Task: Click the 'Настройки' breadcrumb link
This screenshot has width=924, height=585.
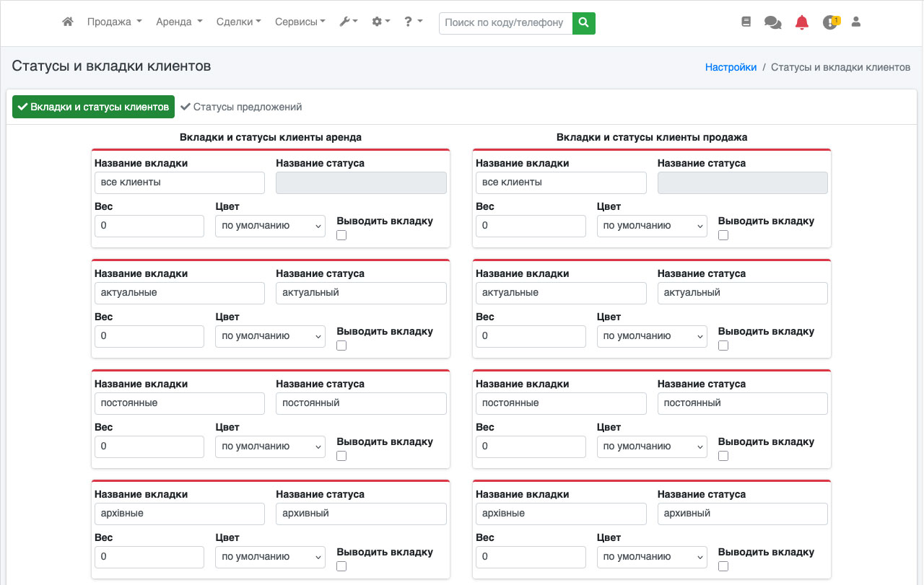Action: point(731,67)
